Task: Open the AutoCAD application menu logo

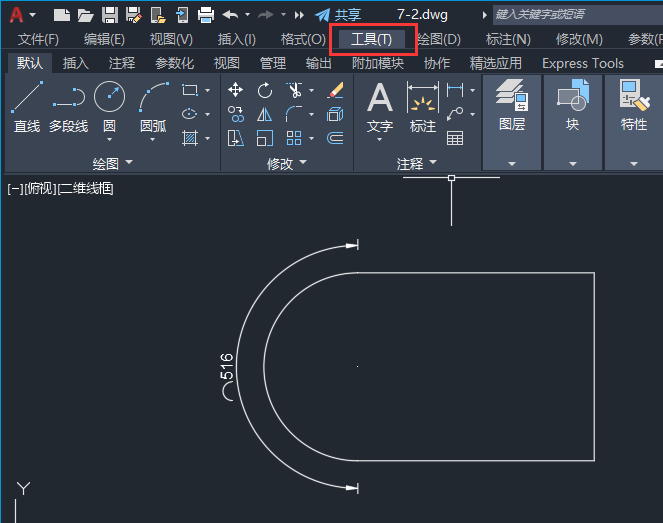Action: pos(16,15)
